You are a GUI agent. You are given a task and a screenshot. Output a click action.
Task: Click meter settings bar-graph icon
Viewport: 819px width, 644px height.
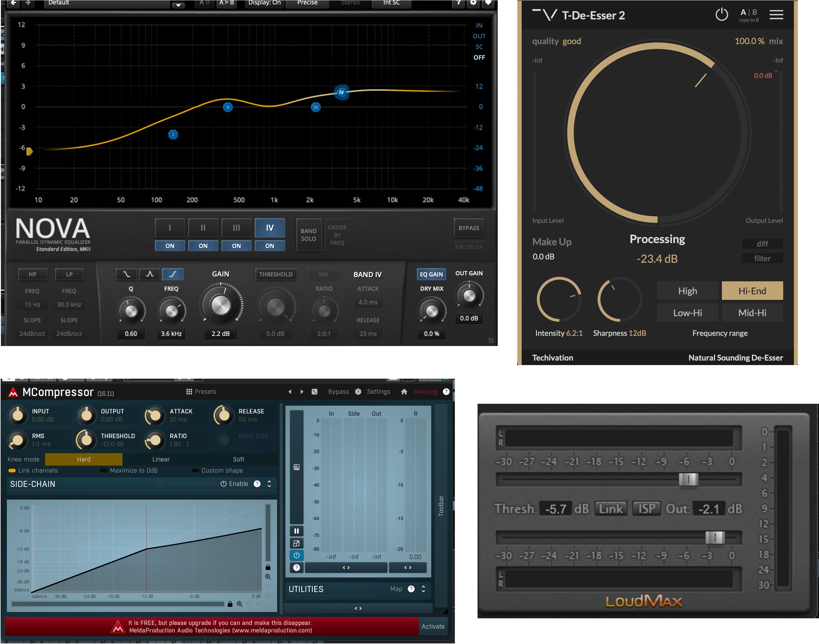click(x=296, y=468)
